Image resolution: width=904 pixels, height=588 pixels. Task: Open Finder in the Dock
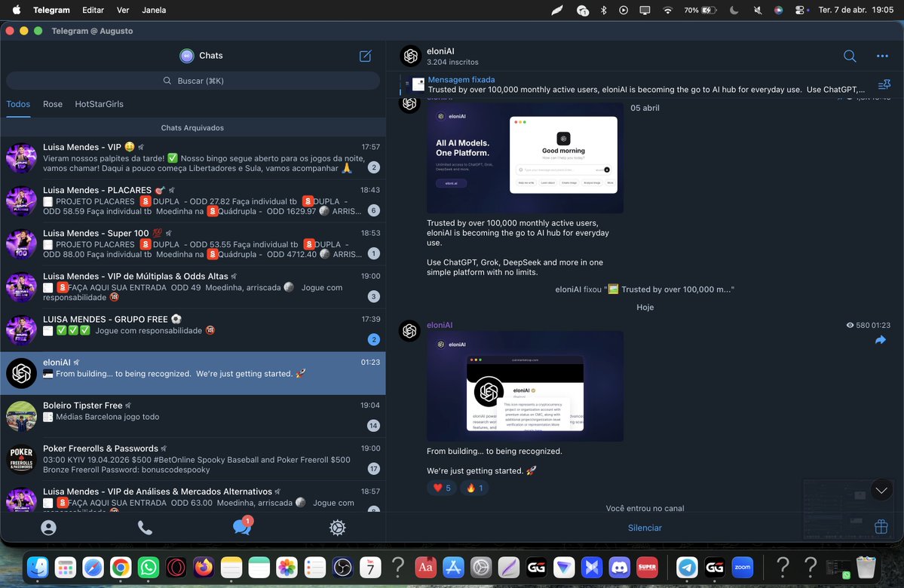[38, 568]
